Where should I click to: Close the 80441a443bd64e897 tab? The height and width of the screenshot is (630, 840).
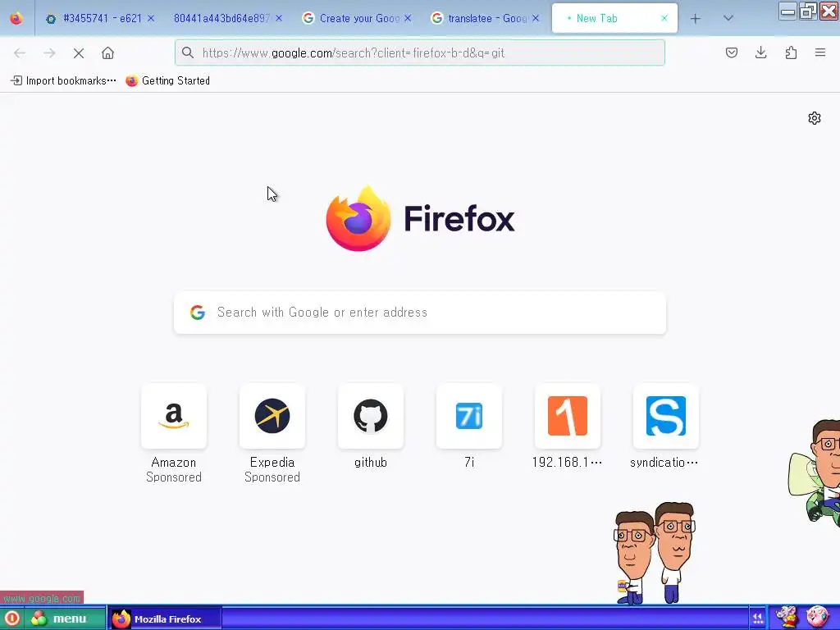click(279, 18)
